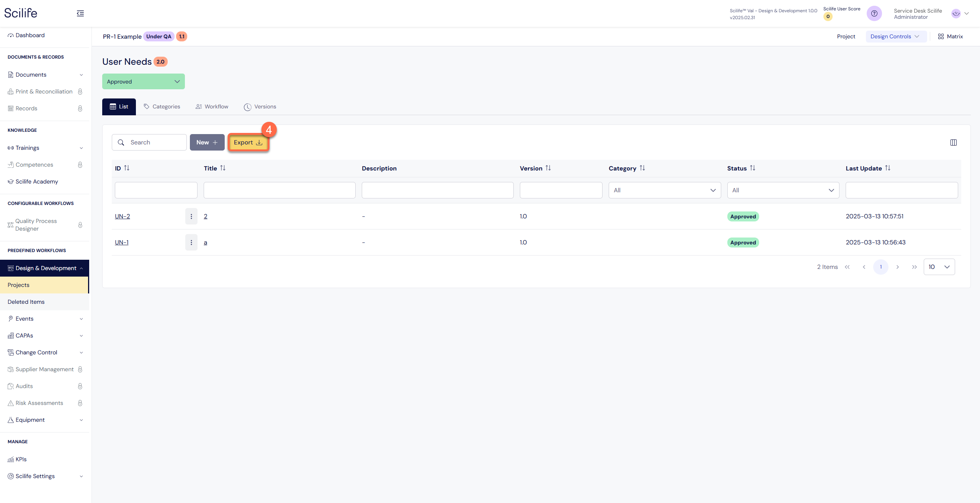The width and height of the screenshot is (980, 503).
Task: Switch to the Categories tab
Action: coord(162,107)
